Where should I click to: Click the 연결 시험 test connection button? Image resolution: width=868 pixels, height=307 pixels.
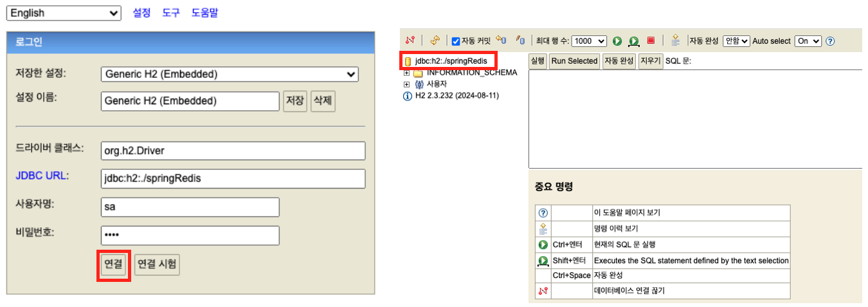[x=158, y=265]
